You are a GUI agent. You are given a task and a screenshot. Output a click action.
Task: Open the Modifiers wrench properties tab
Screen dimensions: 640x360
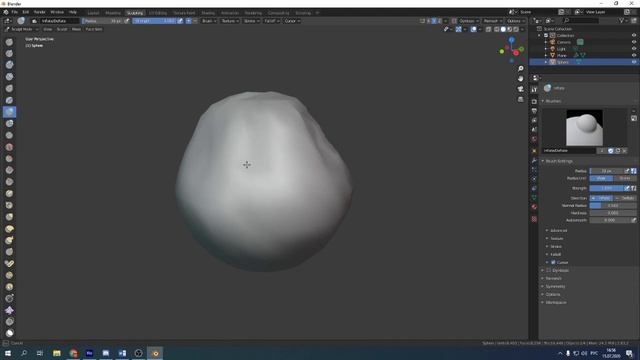coord(534,160)
